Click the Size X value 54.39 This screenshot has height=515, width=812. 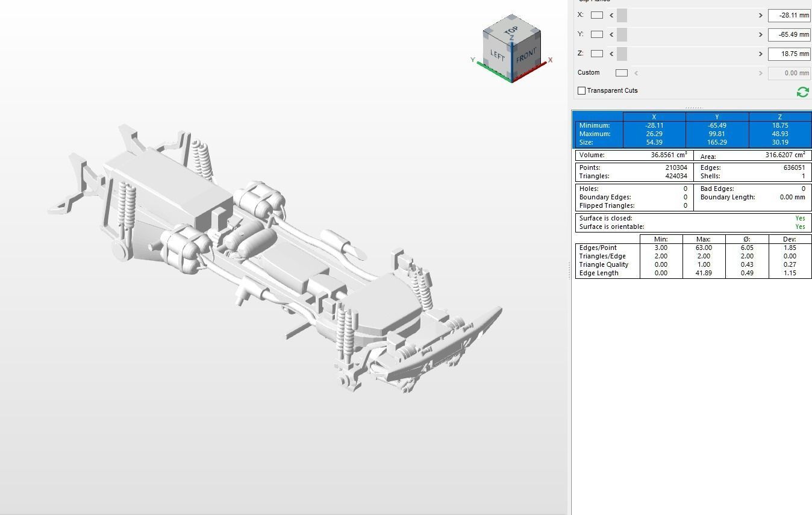point(654,142)
